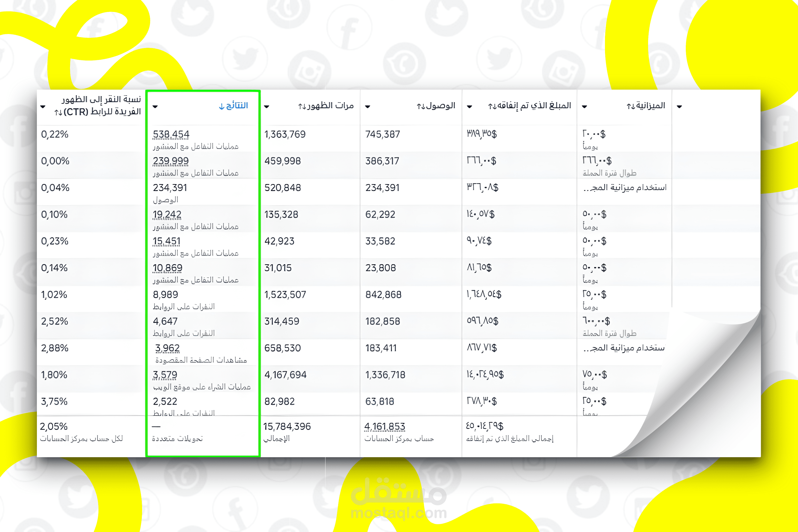Open dropdown arrow left of Reach header
798x532 pixels.
368,107
